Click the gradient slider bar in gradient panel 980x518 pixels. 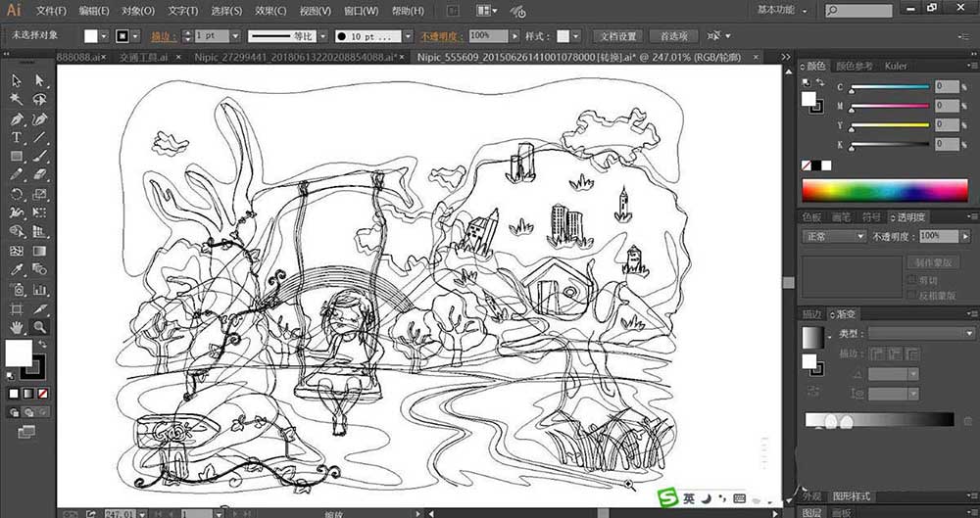[x=879, y=419]
